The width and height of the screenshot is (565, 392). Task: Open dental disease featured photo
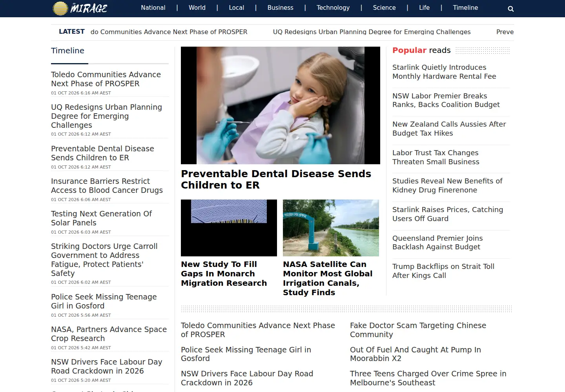(281, 105)
